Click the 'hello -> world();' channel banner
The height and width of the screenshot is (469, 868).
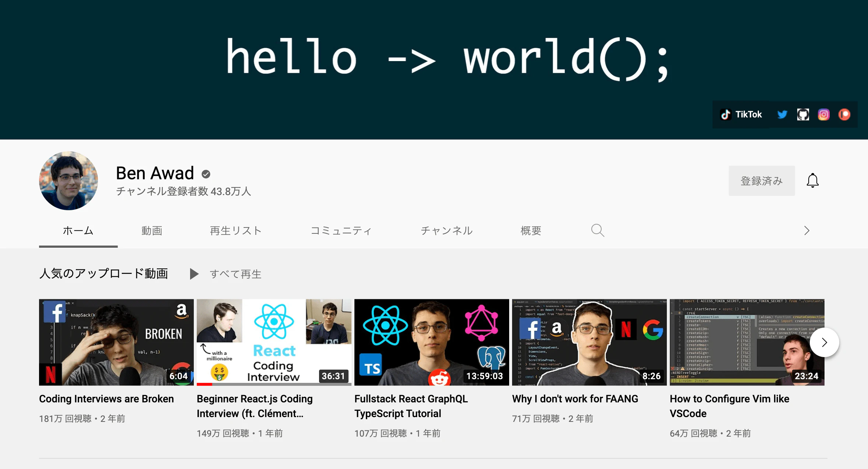pyautogui.click(x=434, y=70)
